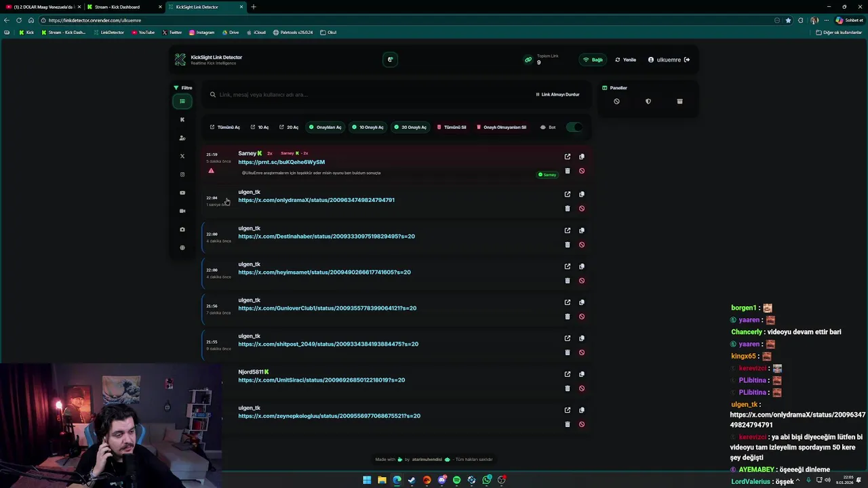Filter links by Instagram icon
The image size is (868, 488).
pyautogui.click(x=182, y=174)
